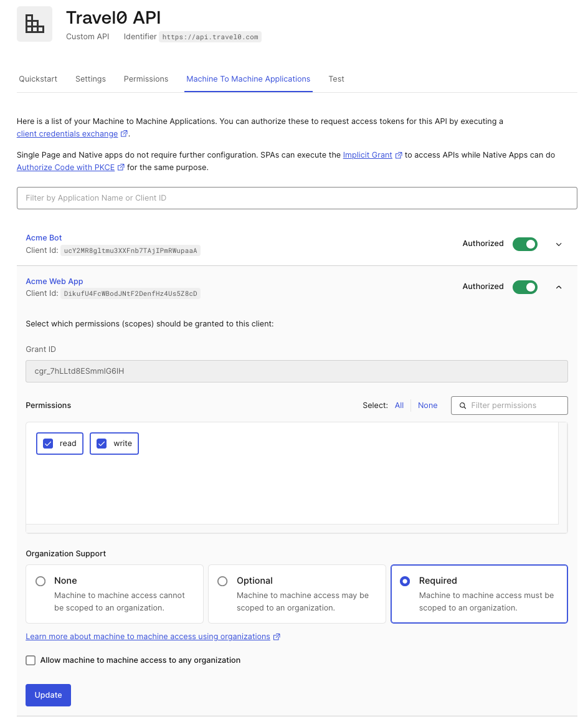Disable the Acme Web App Authorized switch

tap(525, 287)
